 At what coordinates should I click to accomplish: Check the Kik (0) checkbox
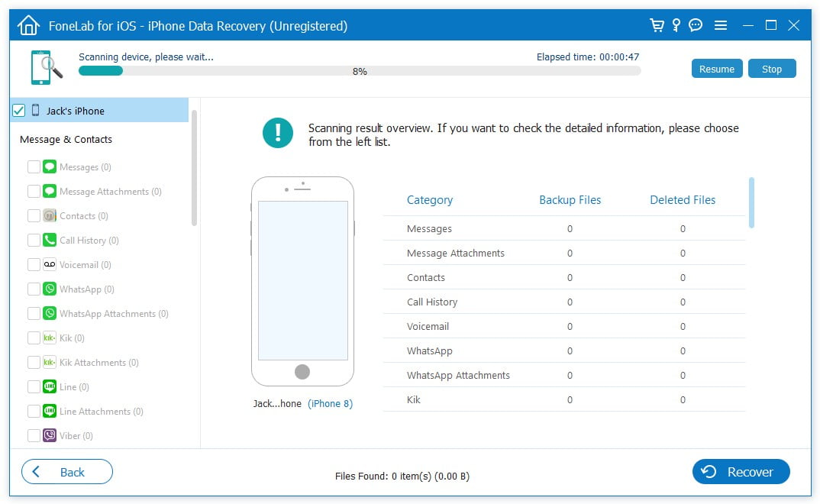pos(34,338)
